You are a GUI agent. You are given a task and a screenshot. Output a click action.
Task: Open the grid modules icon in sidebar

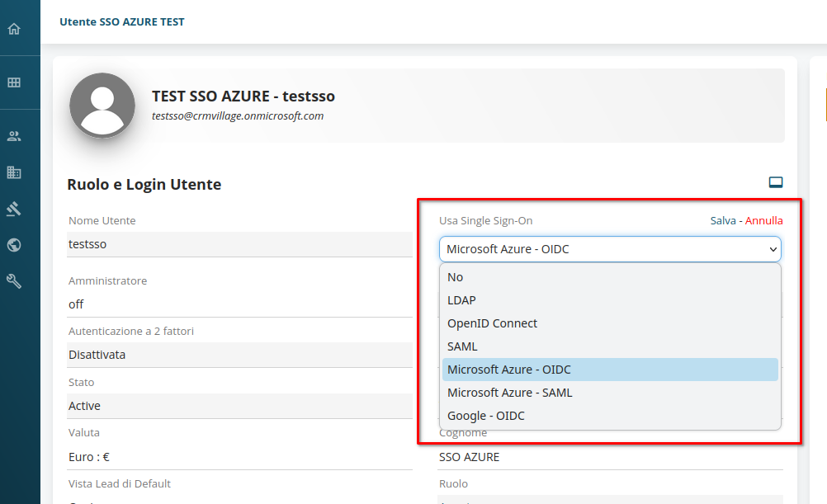(14, 82)
